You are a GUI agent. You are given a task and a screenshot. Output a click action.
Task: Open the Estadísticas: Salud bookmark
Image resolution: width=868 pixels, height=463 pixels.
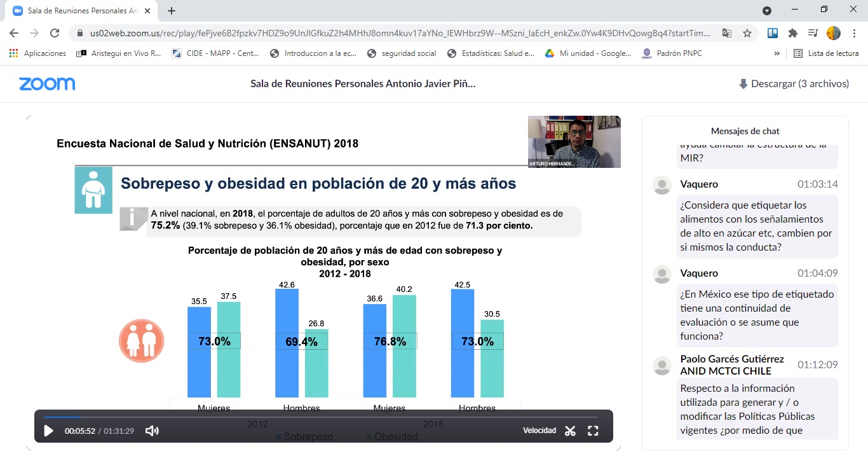(x=491, y=53)
